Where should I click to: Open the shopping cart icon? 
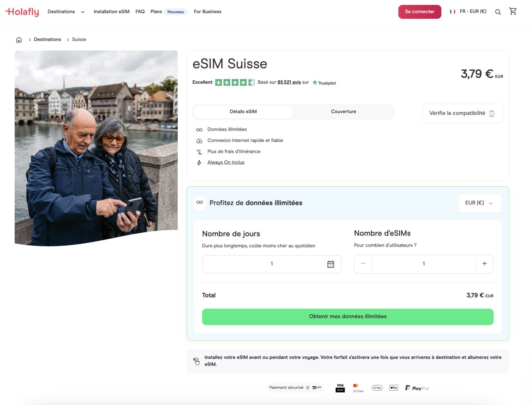pos(513,11)
